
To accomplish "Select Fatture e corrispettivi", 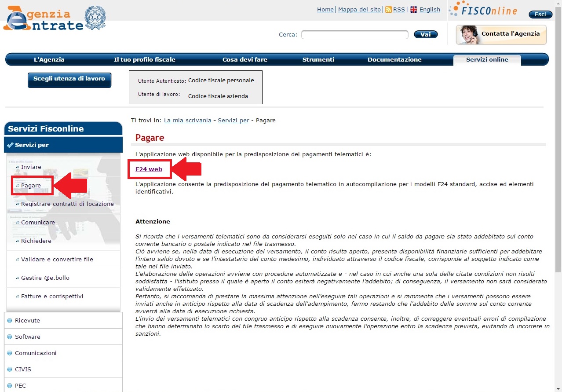I will coord(52,296).
